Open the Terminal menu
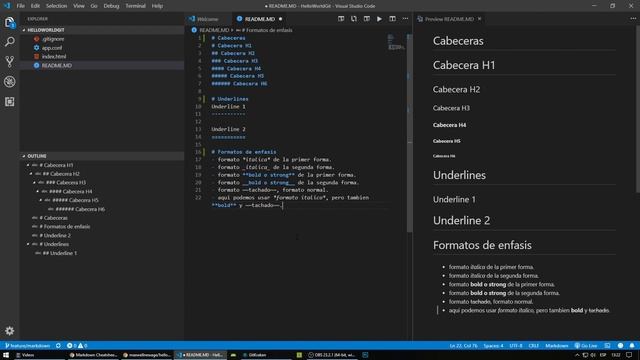This screenshot has height=360, width=640. (x=136, y=6)
